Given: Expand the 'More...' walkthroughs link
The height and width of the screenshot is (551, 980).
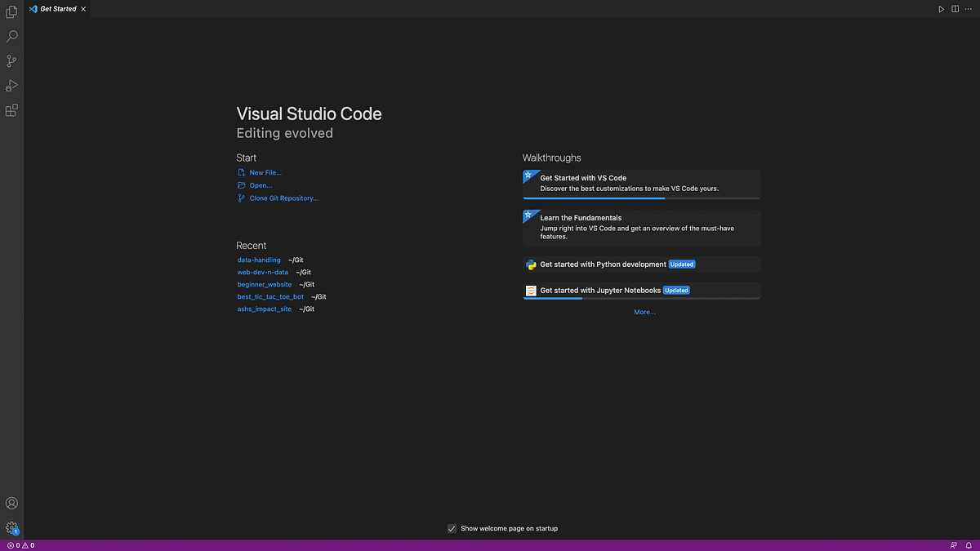Looking at the screenshot, I should [644, 311].
